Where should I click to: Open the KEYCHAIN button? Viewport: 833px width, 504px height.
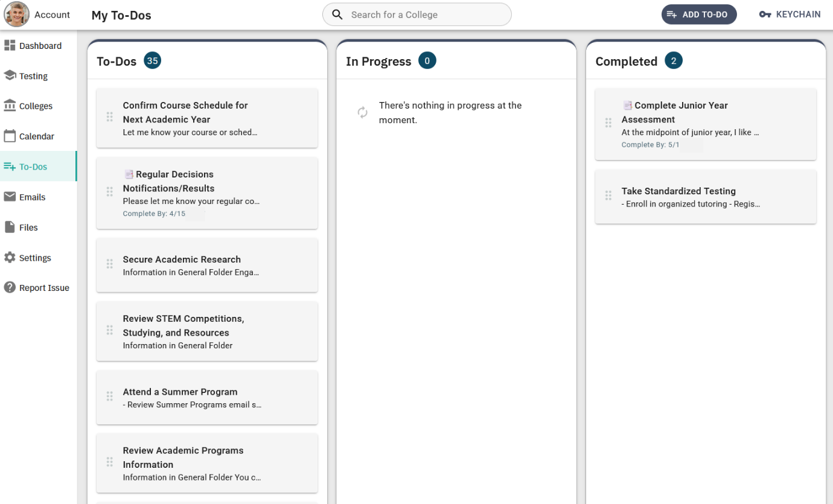pyautogui.click(x=790, y=14)
